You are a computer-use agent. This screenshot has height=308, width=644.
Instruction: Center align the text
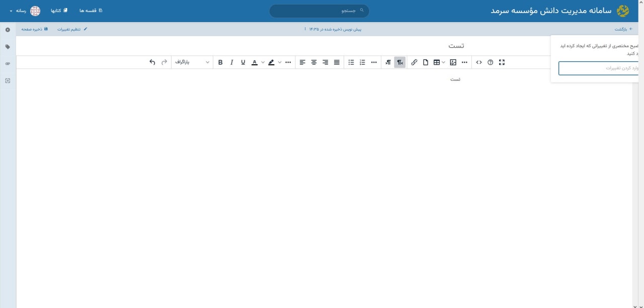pyautogui.click(x=314, y=62)
